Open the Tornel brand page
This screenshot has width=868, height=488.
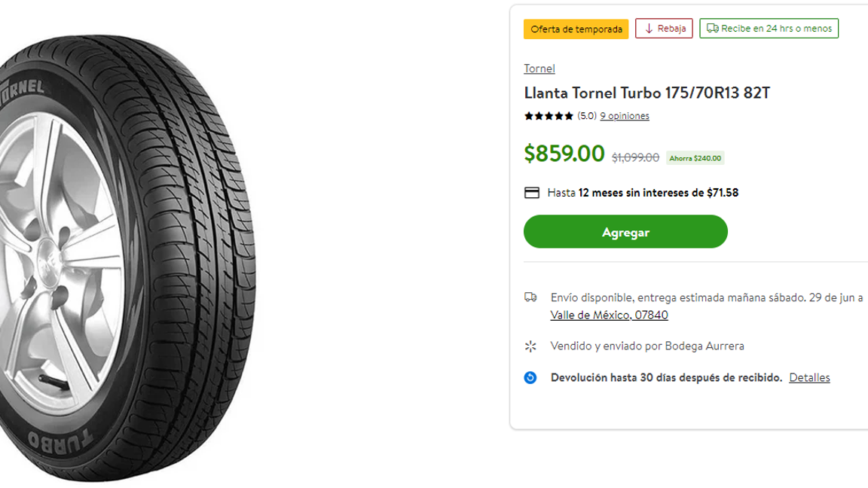(x=539, y=69)
